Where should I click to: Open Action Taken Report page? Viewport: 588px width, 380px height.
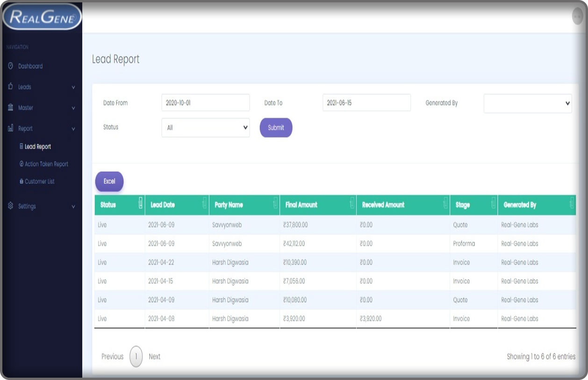(44, 164)
